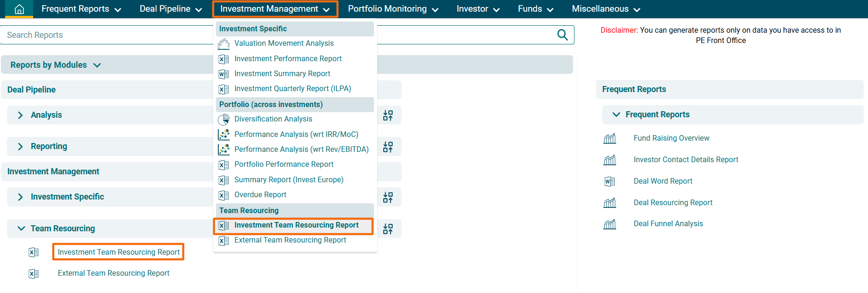Viewport: 868px width, 293px height.
Task: Expand the Investment Specific section
Action: pos(20,197)
